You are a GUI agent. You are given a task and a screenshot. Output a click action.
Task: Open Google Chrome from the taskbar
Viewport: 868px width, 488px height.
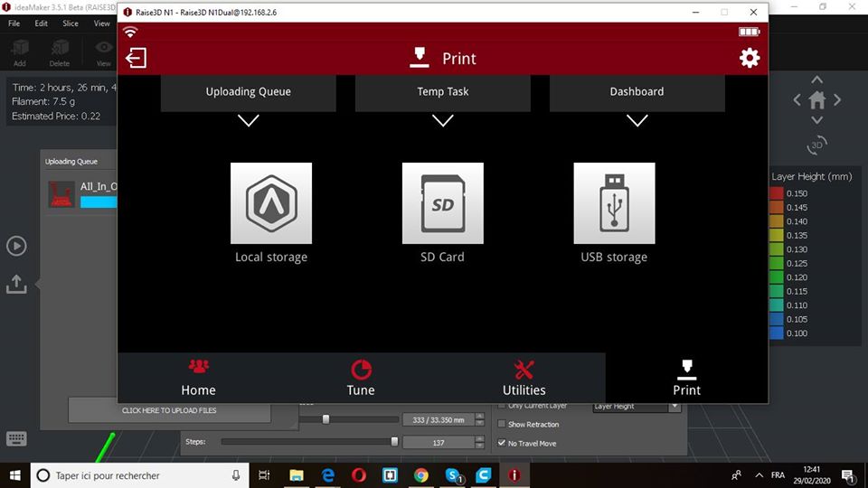click(x=421, y=475)
